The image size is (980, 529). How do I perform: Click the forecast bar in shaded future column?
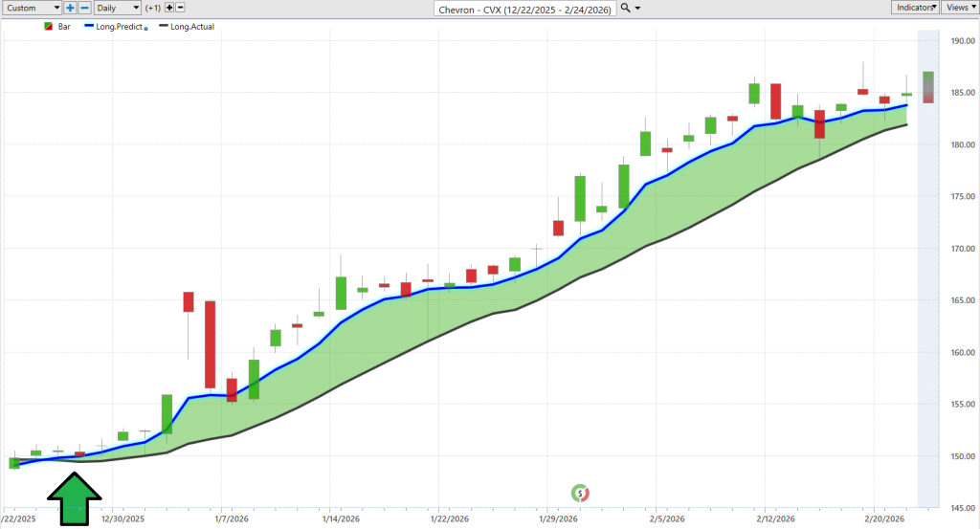[x=928, y=87]
